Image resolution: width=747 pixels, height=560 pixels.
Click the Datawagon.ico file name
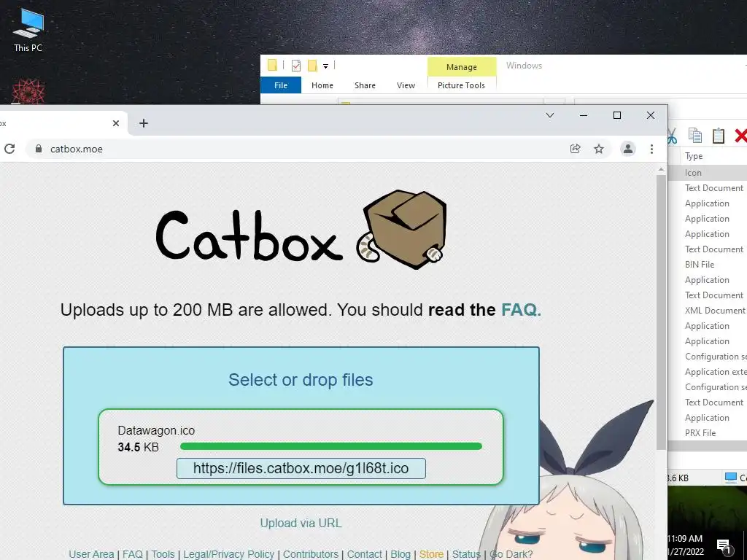[156, 430]
